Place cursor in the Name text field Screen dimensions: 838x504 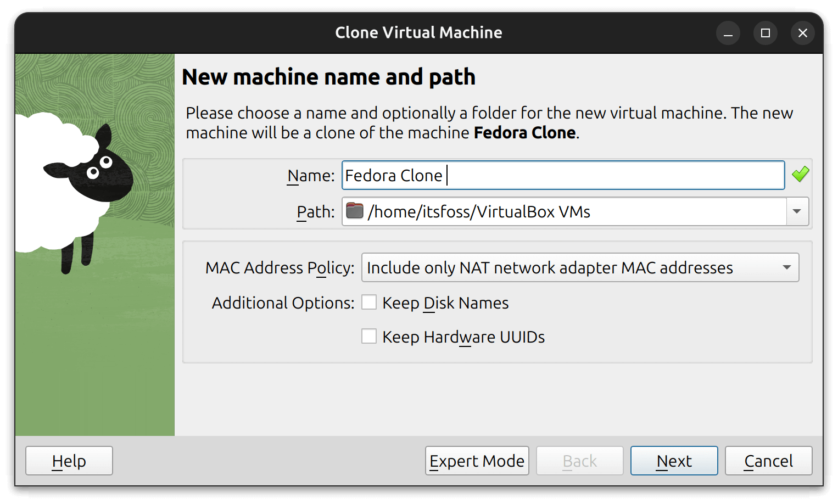click(549, 175)
